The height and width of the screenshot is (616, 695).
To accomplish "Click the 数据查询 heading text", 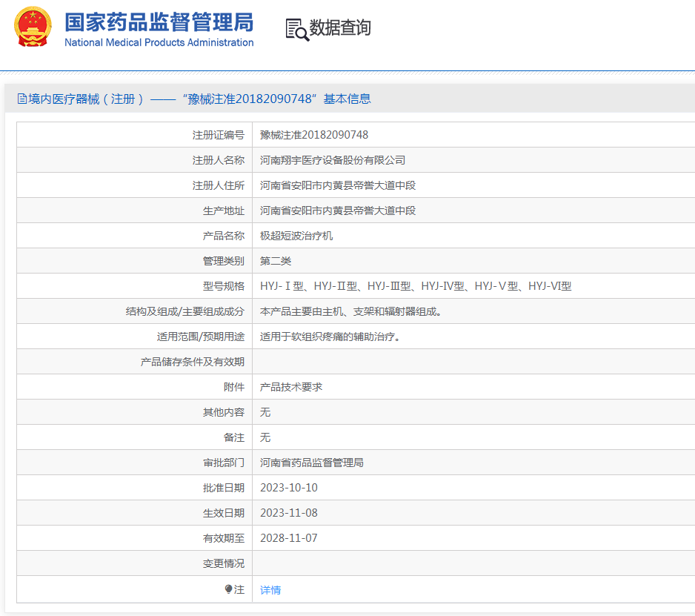I will tap(340, 27).
